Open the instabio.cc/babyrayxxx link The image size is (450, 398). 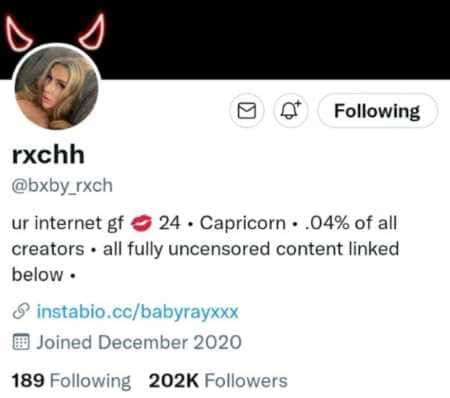tap(137, 312)
